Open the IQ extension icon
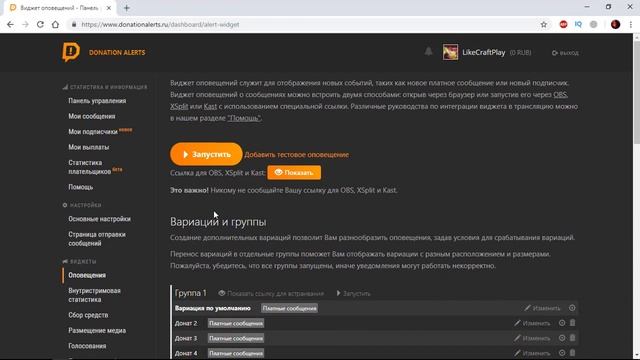Viewport: 640px width, 360px height. click(578, 24)
